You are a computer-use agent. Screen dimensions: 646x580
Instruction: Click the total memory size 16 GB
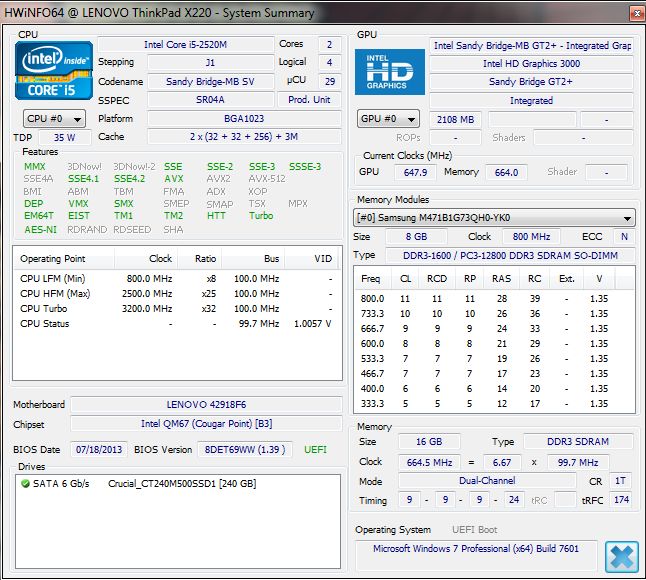(x=429, y=442)
